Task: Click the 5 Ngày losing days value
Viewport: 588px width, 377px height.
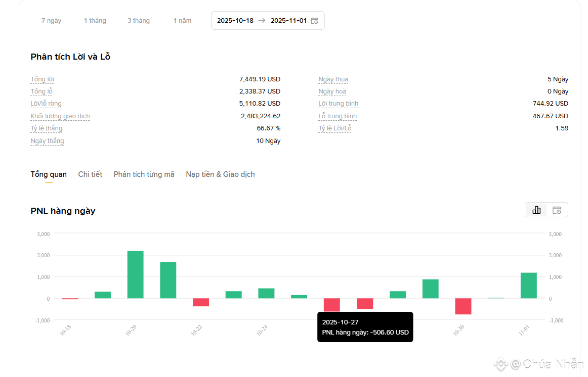Action: [x=558, y=79]
